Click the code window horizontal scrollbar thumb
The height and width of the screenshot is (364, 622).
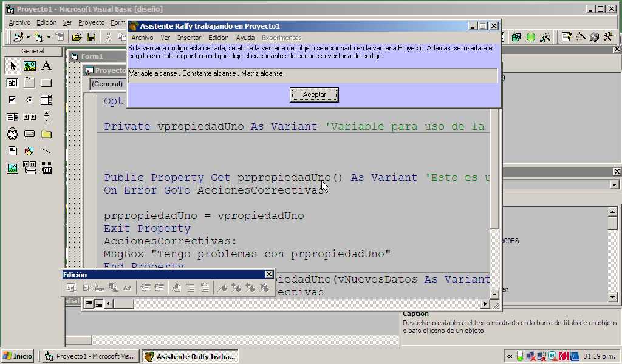(123, 304)
